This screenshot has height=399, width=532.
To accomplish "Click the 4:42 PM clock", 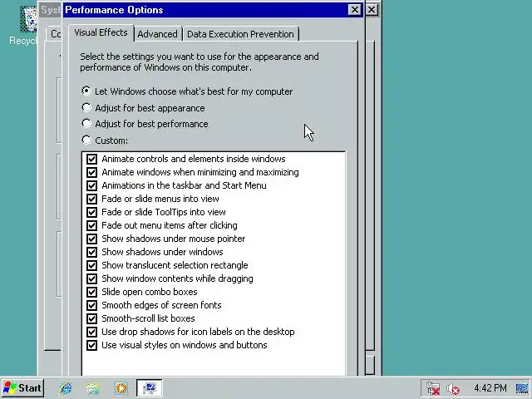I will [490, 388].
